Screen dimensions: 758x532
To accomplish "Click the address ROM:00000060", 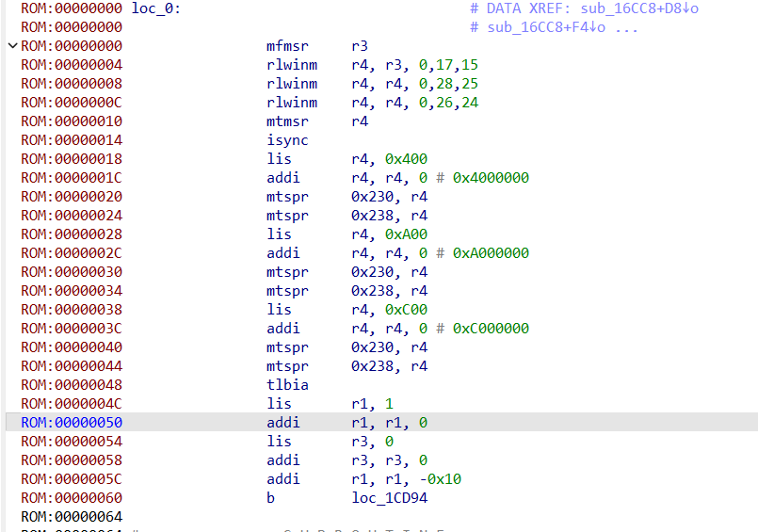I will coord(72,498).
